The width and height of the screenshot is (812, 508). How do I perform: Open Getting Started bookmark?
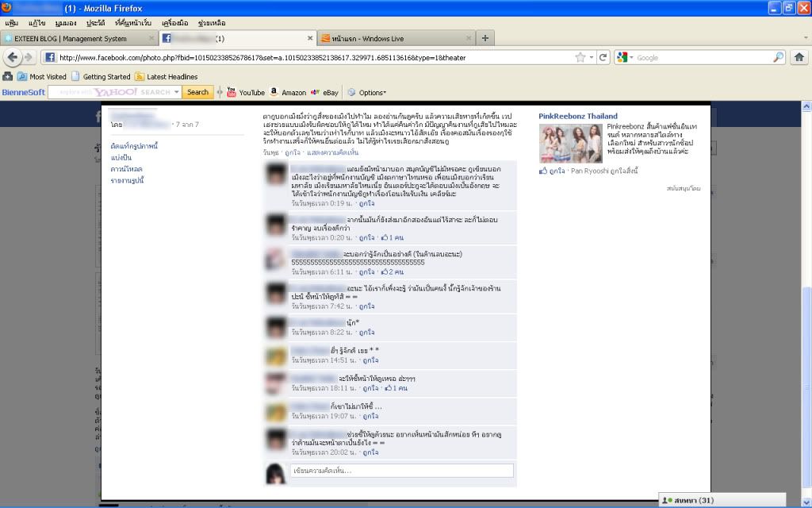(101, 77)
